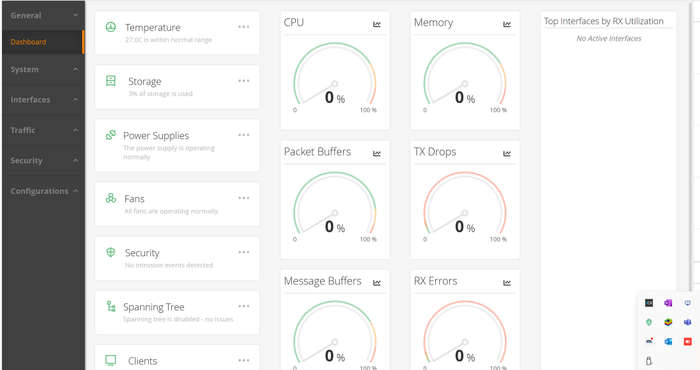Click the Clients card title
The height and width of the screenshot is (370, 700).
click(x=142, y=361)
